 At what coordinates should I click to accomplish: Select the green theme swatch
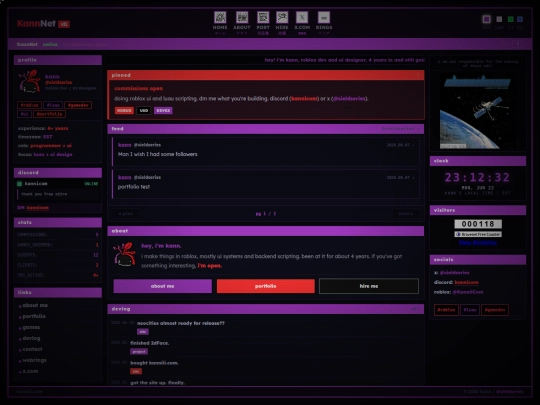(510, 19)
